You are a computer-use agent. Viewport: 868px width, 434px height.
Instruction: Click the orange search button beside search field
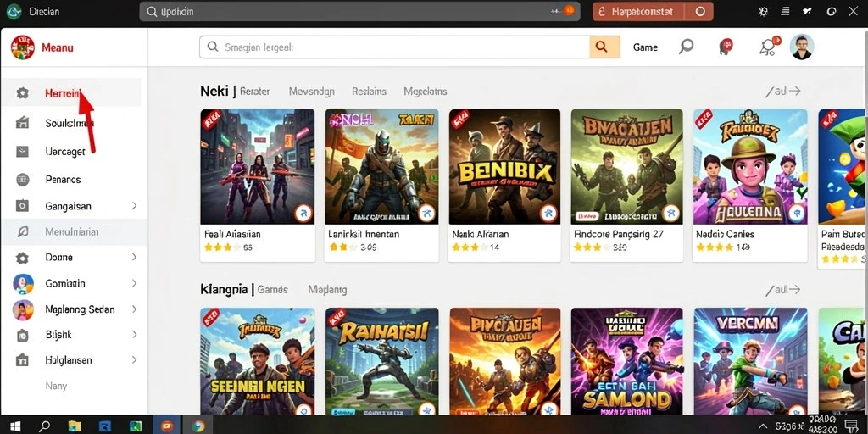604,47
